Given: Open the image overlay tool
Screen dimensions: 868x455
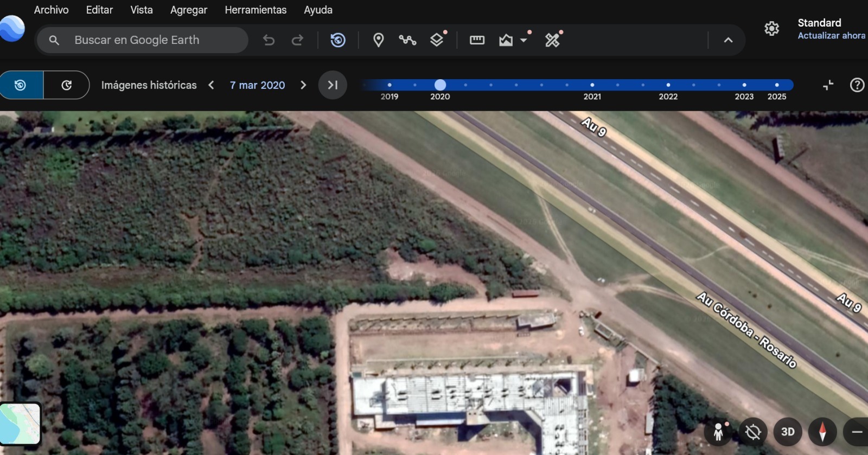Looking at the screenshot, I should (506, 40).
